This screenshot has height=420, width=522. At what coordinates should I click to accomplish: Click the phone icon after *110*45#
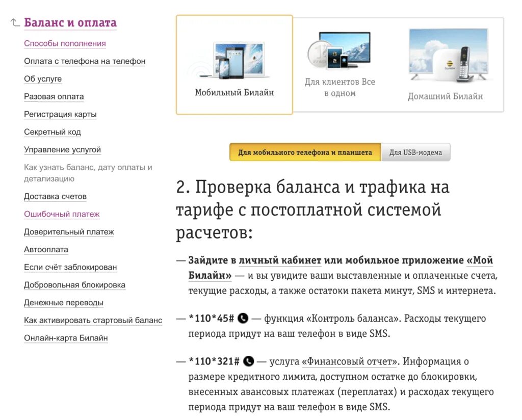243,319
